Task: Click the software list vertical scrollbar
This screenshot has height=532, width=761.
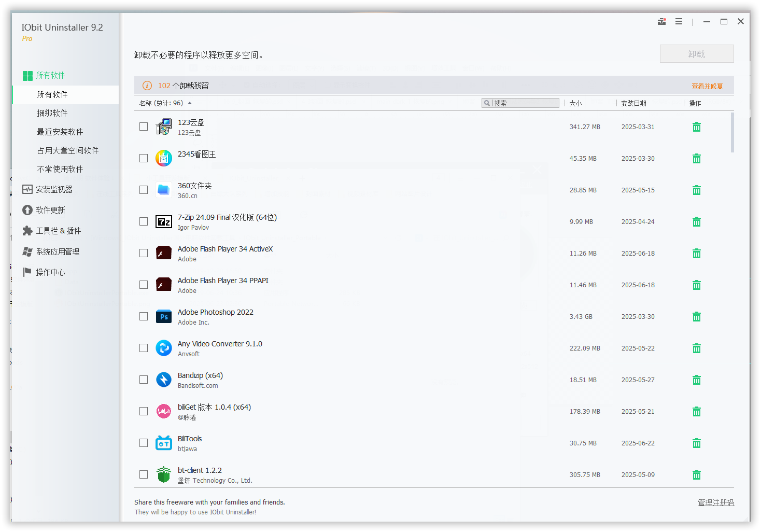Action: click(732, 133)
